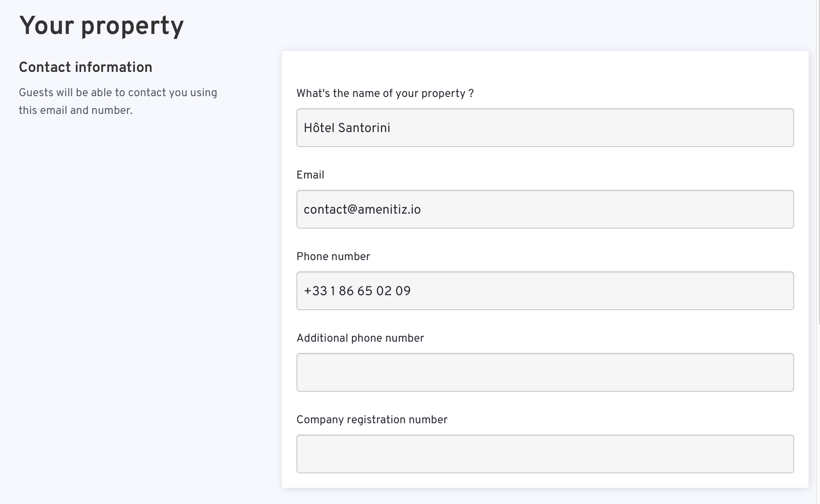This screenshot has width=820, height=504.
Task: Place cursor on the contact@amenitiz.io text
Action: [362, 210]
